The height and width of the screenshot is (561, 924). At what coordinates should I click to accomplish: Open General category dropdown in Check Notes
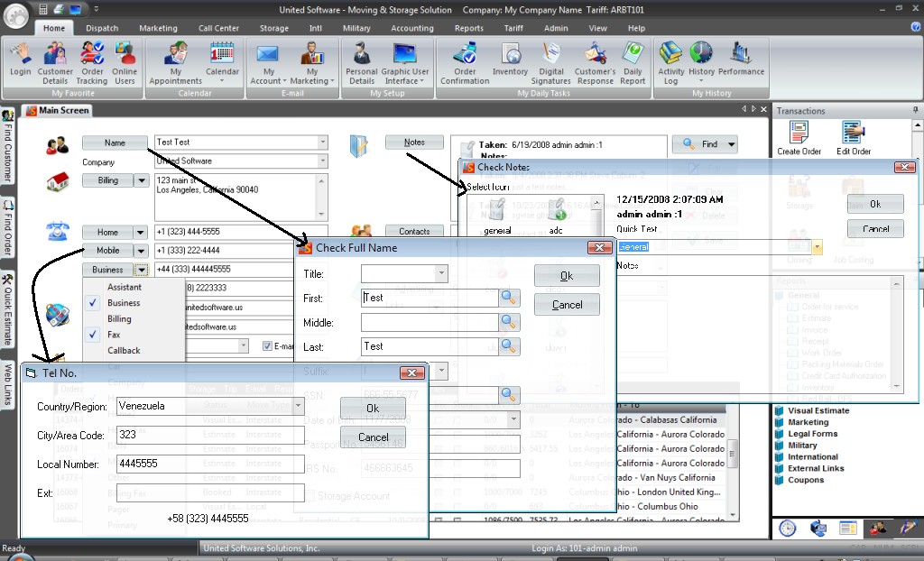[x=817, y=247]
